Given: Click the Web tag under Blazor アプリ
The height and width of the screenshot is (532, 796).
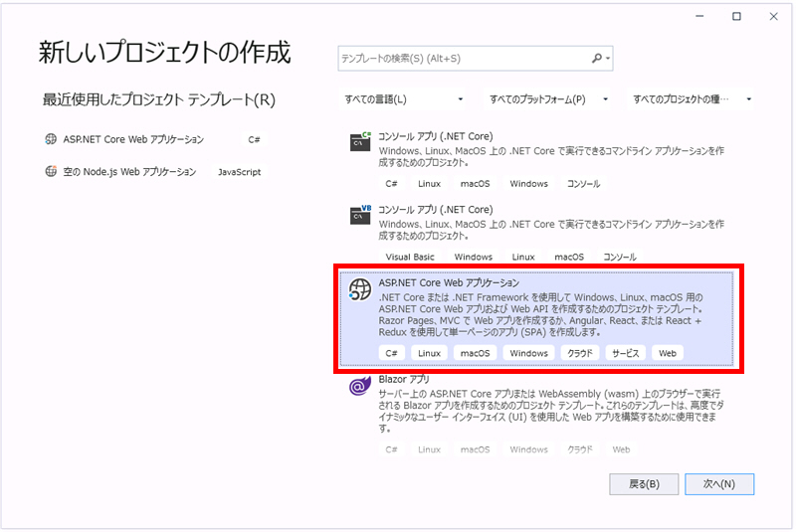Looking at the screenshot, I should [621, 449].
